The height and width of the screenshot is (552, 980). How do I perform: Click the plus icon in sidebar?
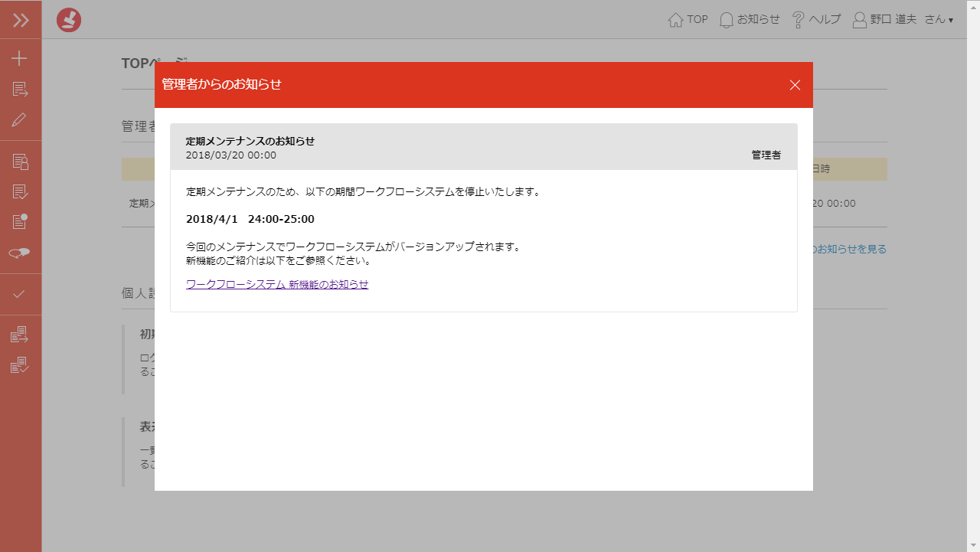[20, 59]
